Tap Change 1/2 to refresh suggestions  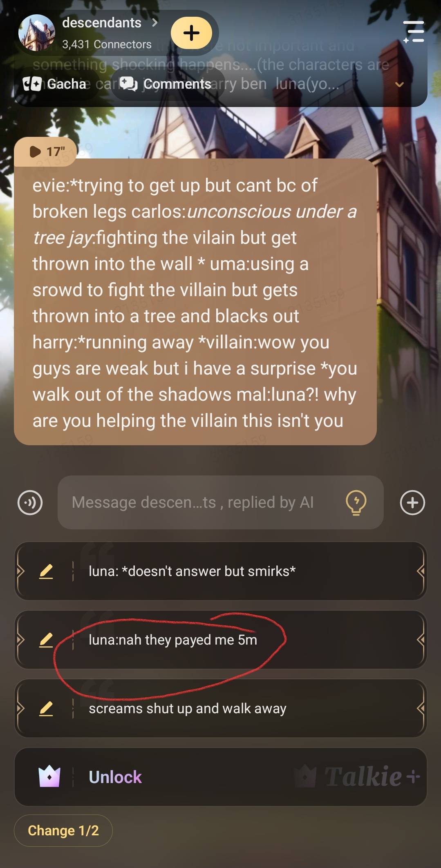[63, 830]
